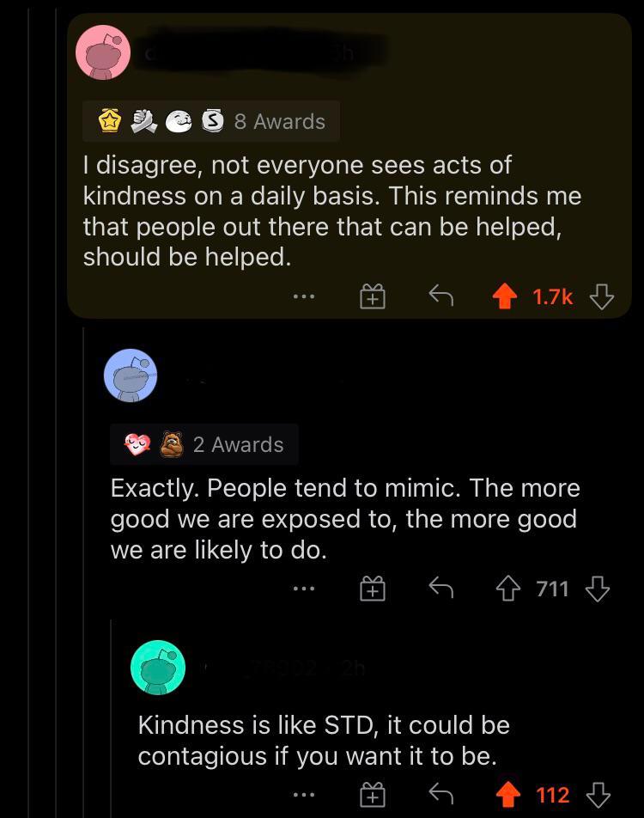Open the overflow menu on the bottom comment

pos(304,795)
